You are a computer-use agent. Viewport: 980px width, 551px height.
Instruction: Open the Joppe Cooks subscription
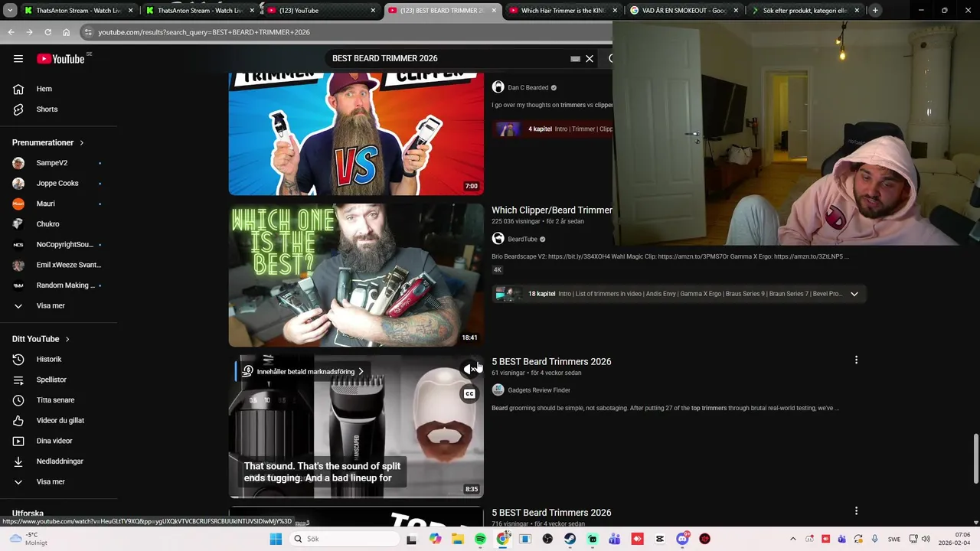pos(58,183)
